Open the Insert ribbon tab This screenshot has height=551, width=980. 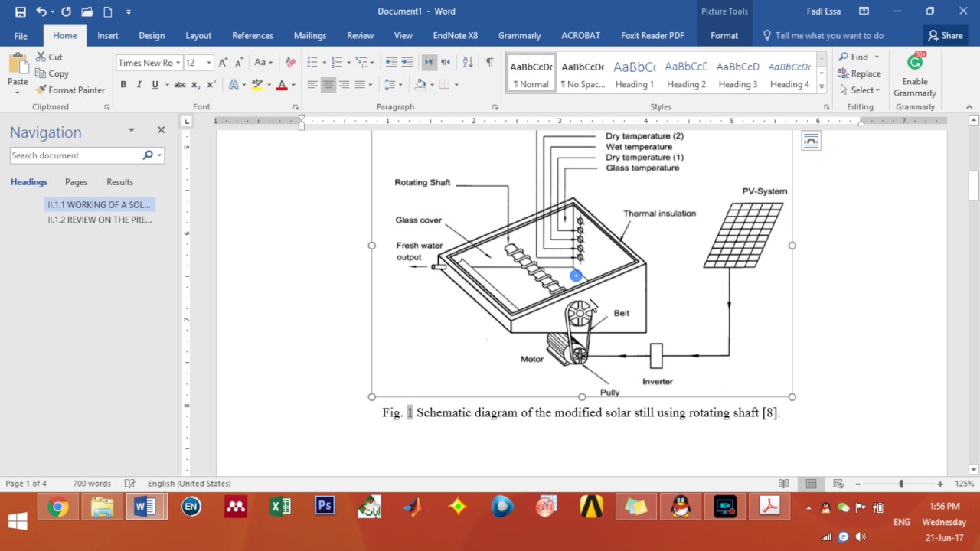point(108,35)
